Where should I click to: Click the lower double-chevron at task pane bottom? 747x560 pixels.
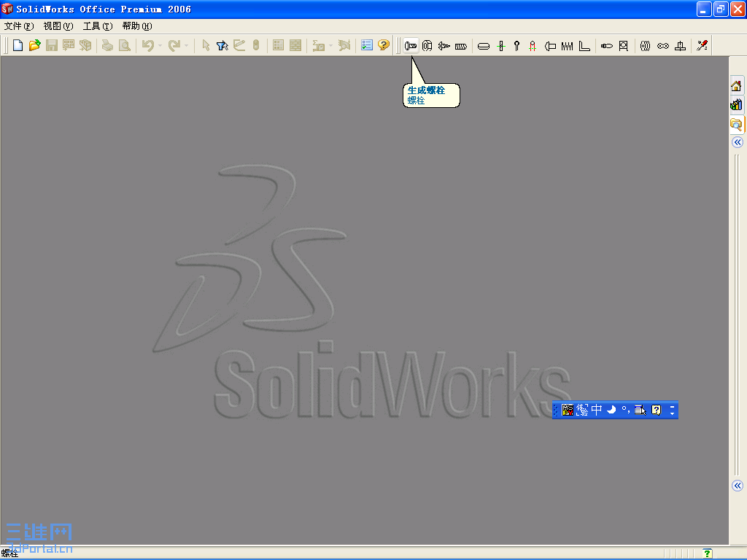tap(737, 485)
